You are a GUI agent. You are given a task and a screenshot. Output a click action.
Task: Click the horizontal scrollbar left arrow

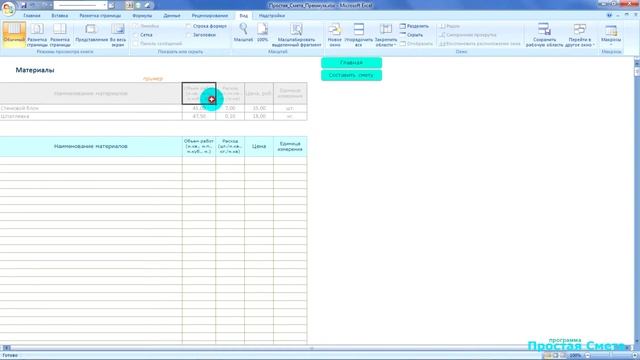(x=7, y=348)
